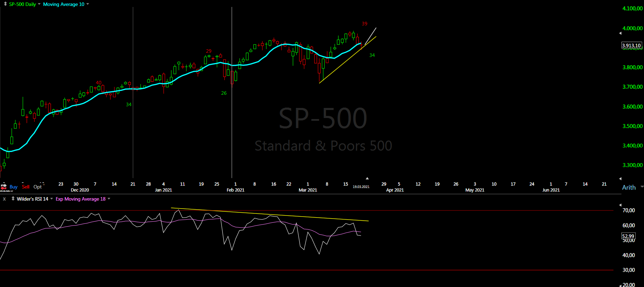Click the red 39 count label
The image size is (644, 287).
tap(365, 24)
